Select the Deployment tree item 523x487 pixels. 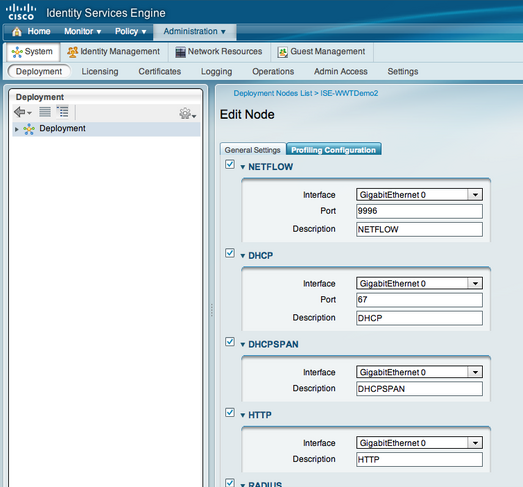pos(106,129)
